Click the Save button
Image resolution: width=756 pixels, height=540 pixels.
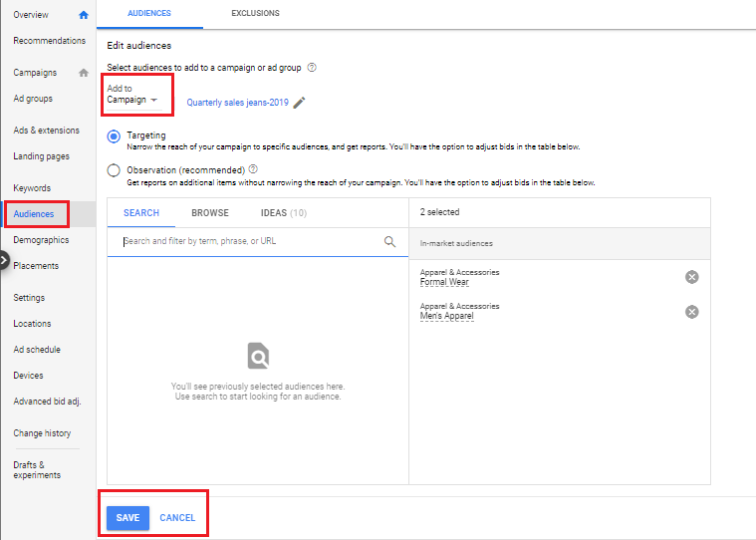127,518
